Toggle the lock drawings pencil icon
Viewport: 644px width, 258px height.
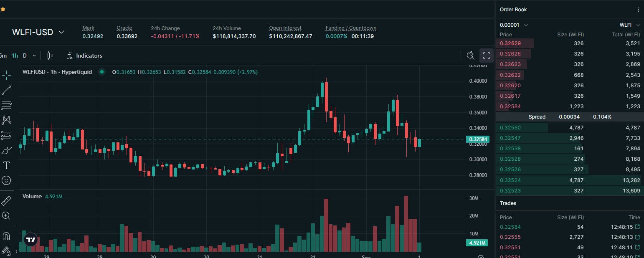[6, 251]
